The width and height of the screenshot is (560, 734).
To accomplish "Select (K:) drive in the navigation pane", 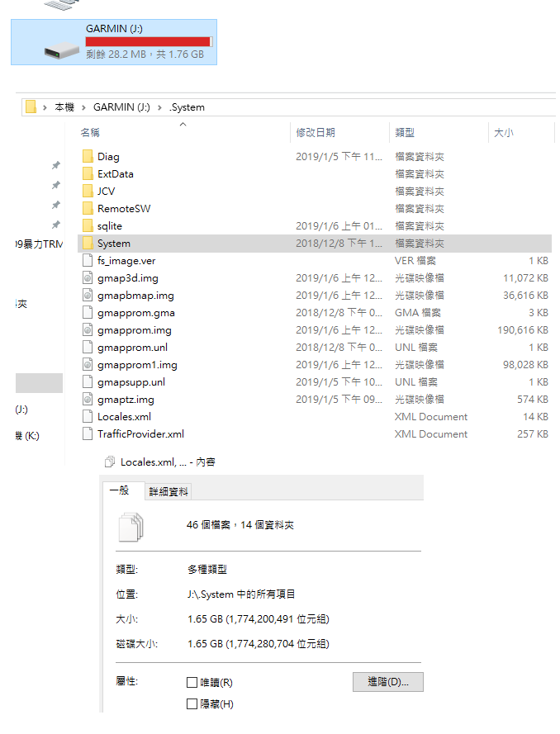I will tap(27, 436).
